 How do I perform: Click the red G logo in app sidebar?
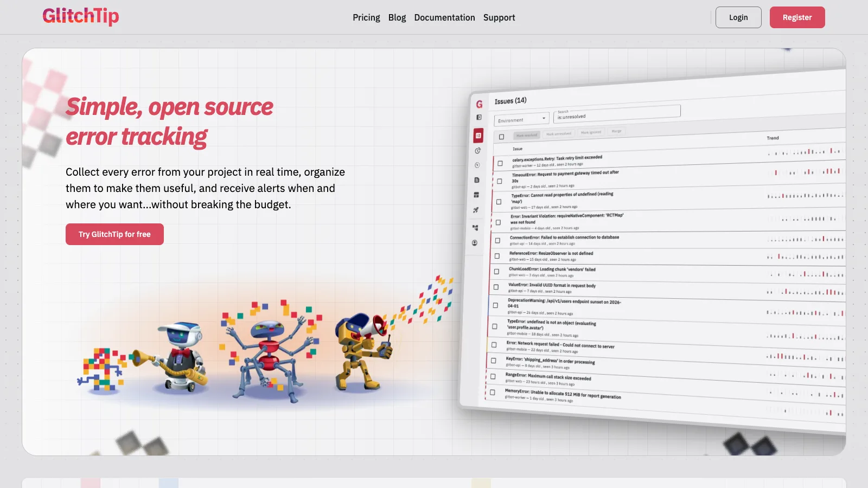(479, 104)
